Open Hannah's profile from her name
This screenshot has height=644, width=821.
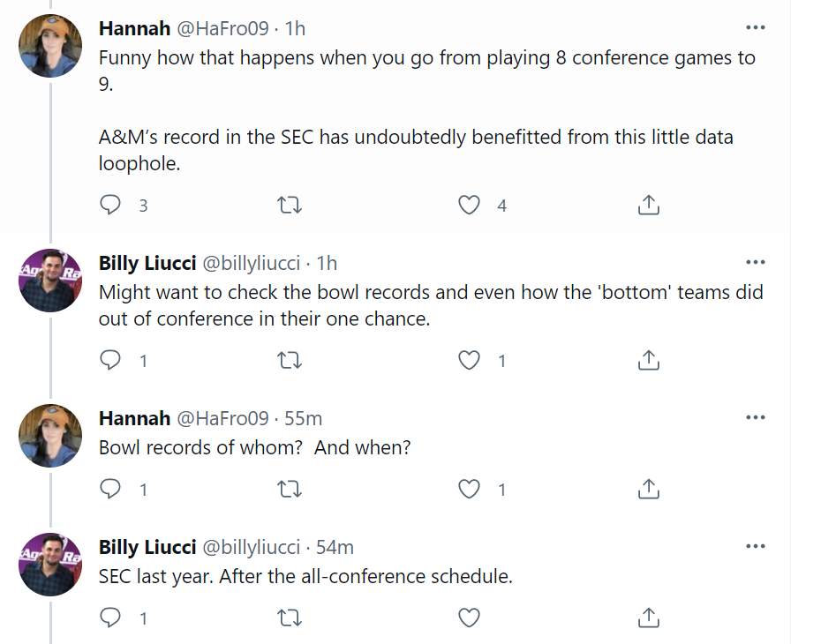coord(134,28)
